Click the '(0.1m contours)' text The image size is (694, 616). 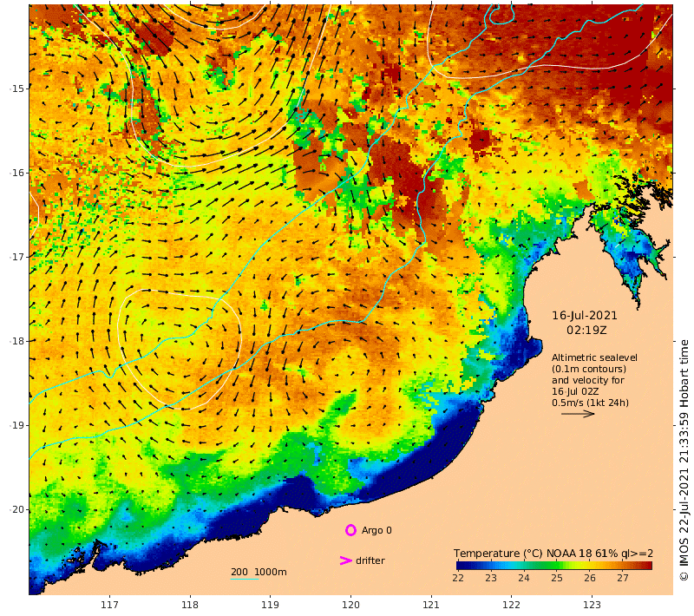click(589, 369)
